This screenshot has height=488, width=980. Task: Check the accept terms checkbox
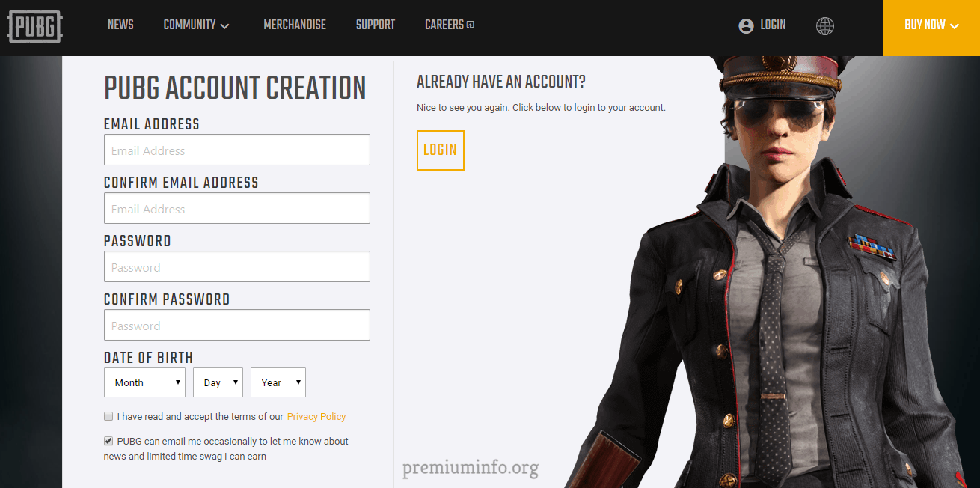tap(108, 416)
